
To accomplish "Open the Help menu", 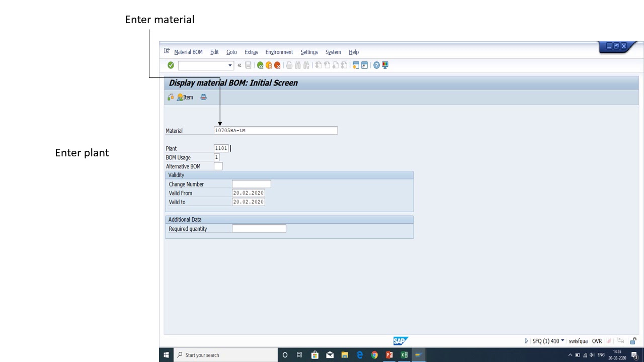I will point(354,52).
